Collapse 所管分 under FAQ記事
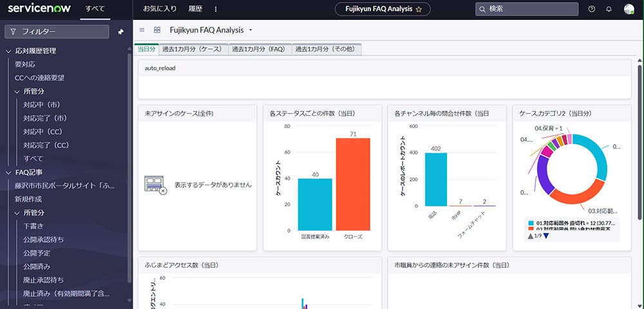Viewport: 644px width, 309px height. pyautogui.click(x=17, y=213)
